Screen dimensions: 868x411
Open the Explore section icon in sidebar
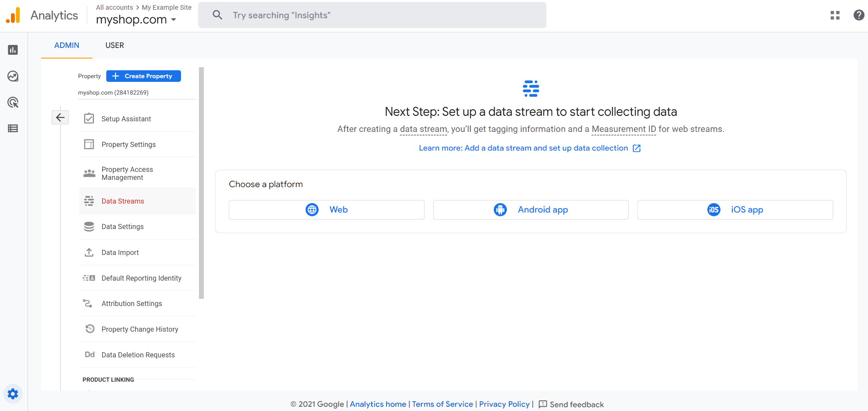point(13,76)
